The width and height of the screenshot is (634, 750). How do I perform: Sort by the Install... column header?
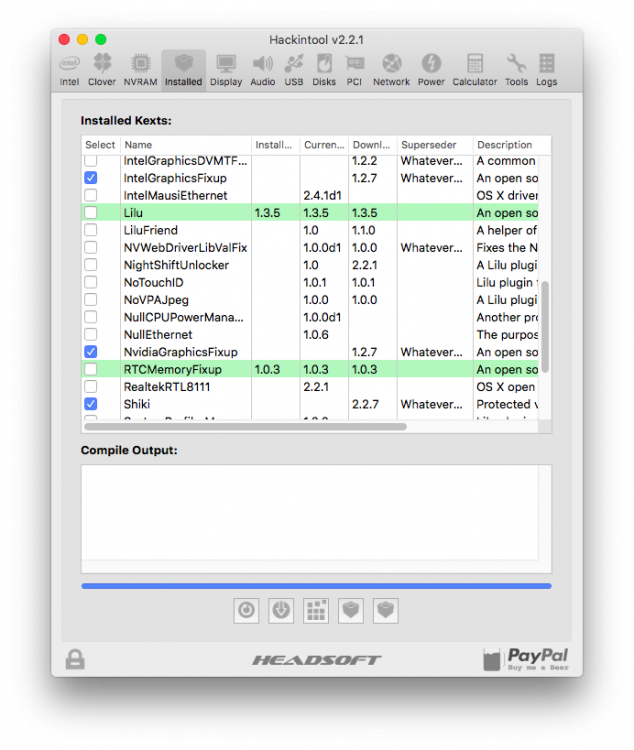click(275, 145)
